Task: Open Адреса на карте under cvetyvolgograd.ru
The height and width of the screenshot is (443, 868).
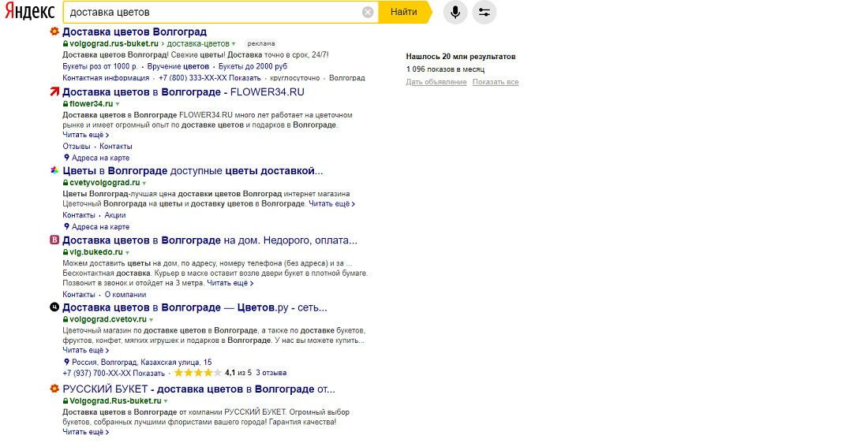Action: tap(101, 227)
